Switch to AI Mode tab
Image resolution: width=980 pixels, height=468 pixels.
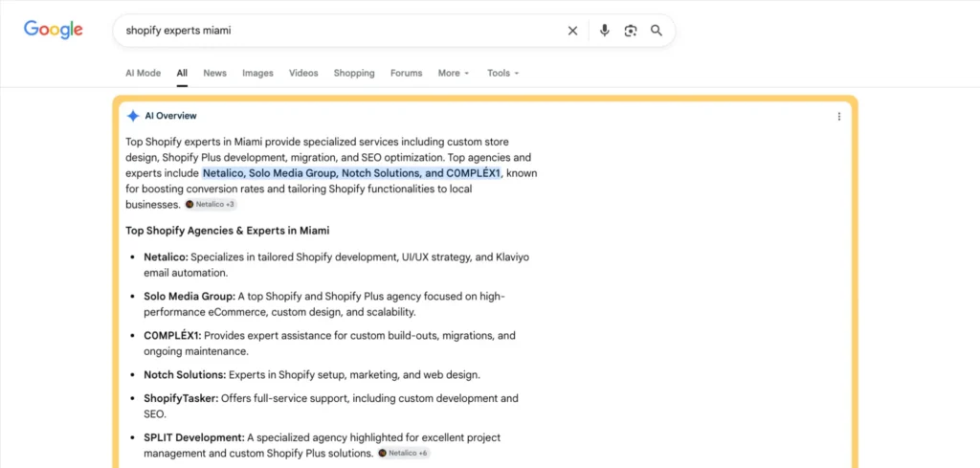[x=144, y=73]
